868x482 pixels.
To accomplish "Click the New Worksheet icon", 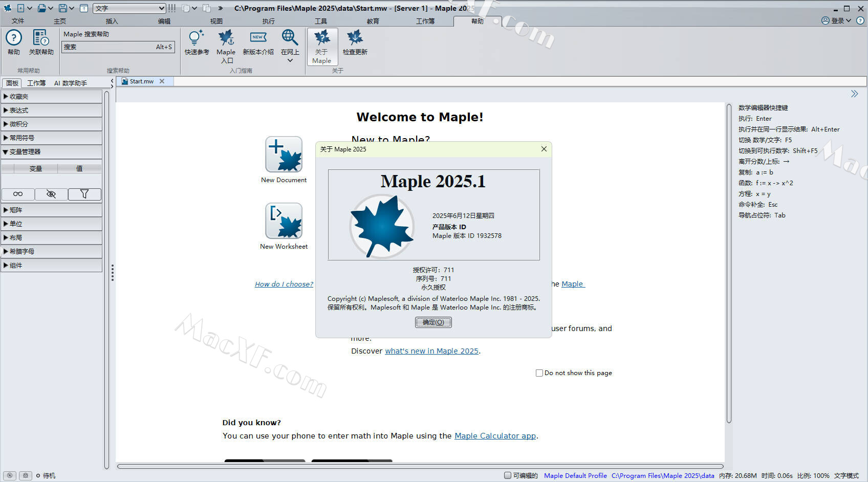I will (284, 221).
